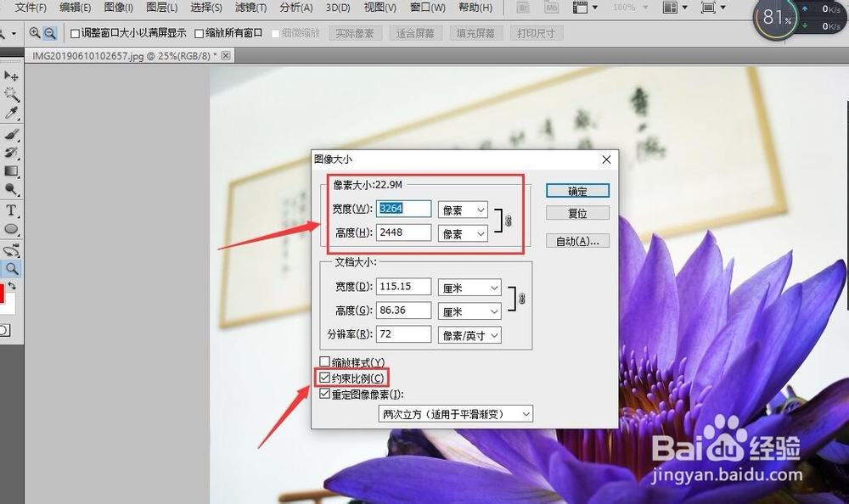Swap foreground and background colors
This screenshot has width=849, height=504.
(11, 285)
